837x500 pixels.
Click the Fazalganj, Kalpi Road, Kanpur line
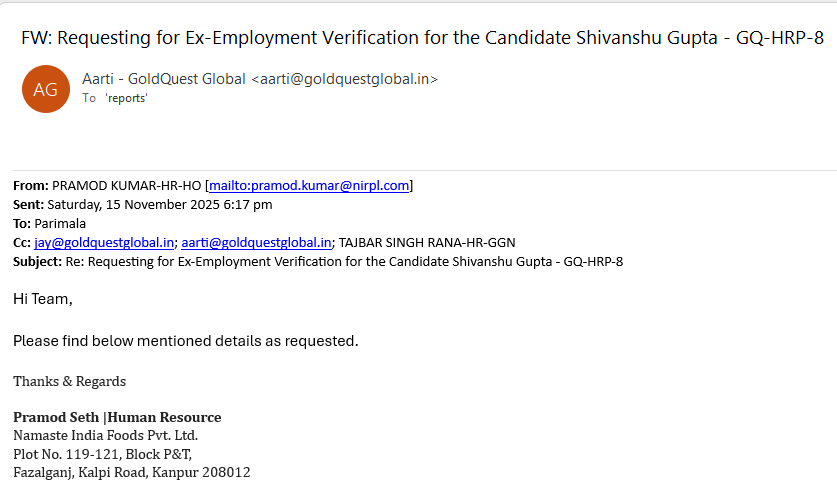tap(131, 472)
